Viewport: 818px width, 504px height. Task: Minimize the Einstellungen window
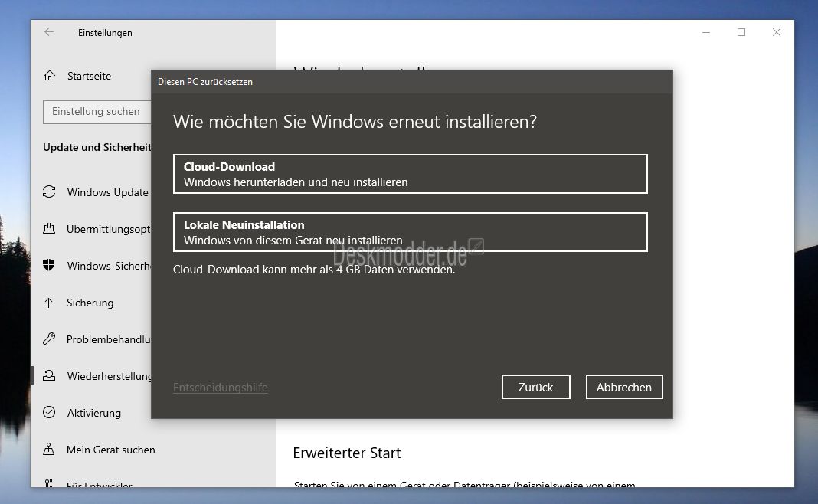[706, 32]
